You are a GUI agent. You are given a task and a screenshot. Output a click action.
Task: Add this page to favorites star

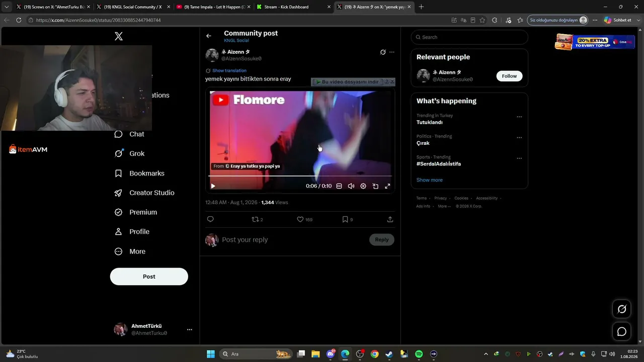point(482,20)
